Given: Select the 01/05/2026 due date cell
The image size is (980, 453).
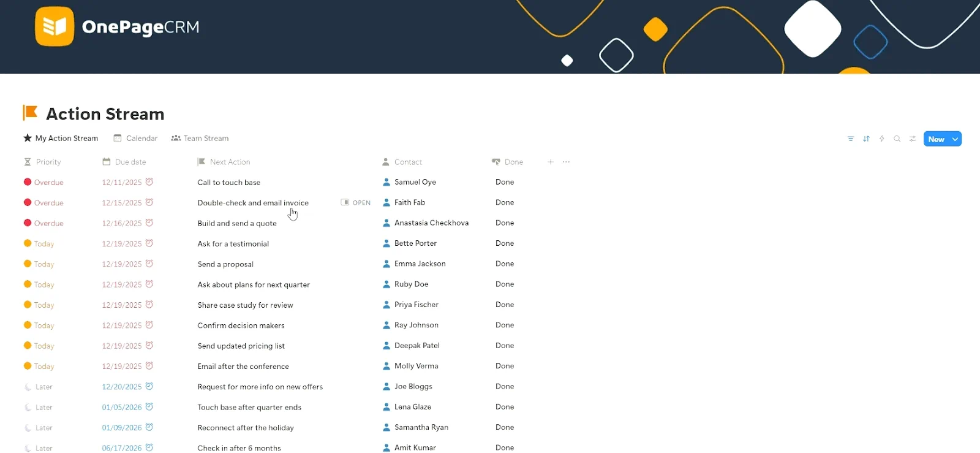Looking at the screenshot, I should 122,407.
